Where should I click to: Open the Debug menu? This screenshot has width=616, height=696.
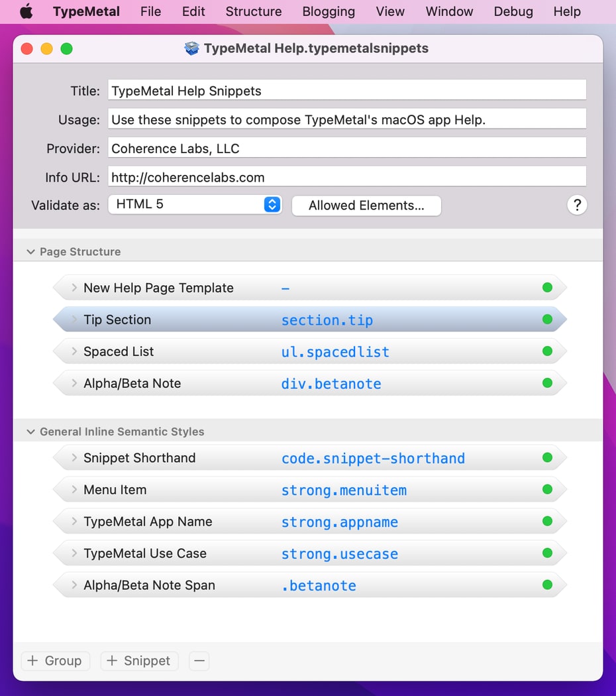(513, 11)
